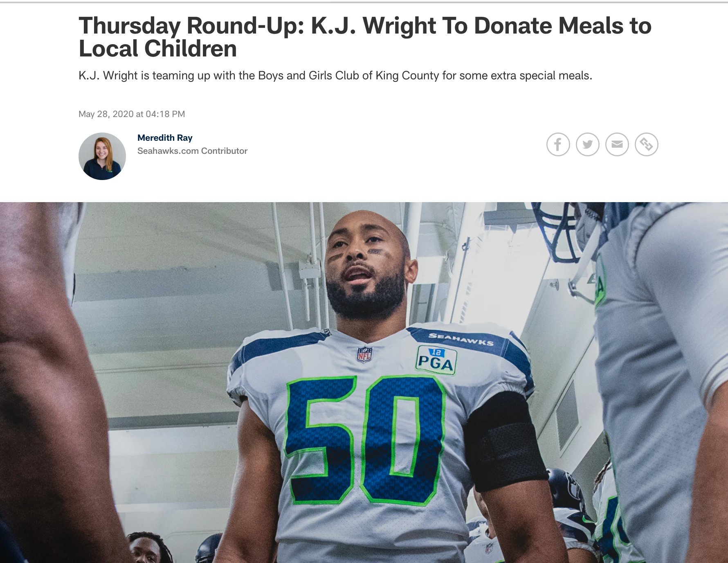Copy the article link with chain icon
The image size is (728, 563).
(646, 144)
